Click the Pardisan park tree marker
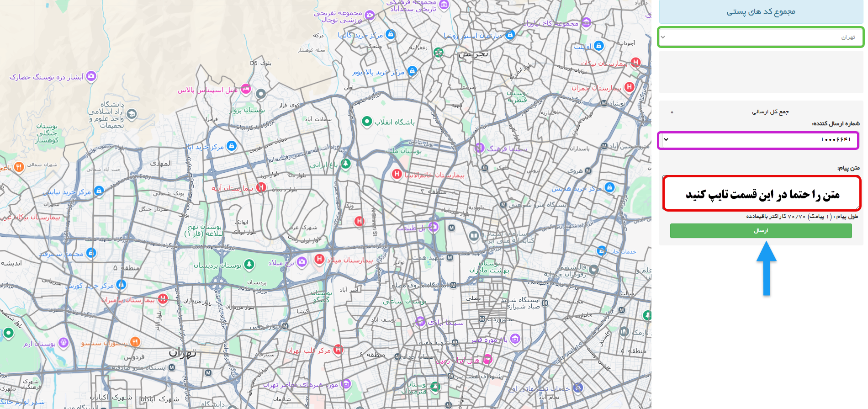 pyautogui.click(x=249, y=264)
